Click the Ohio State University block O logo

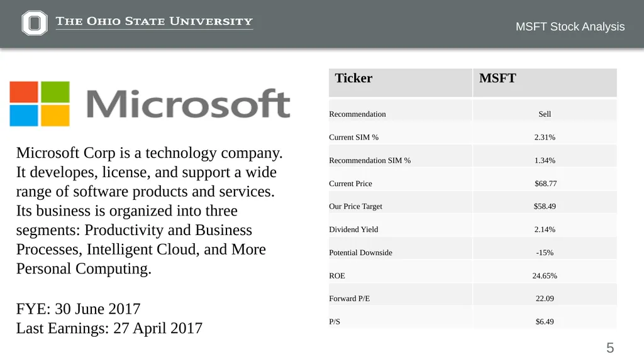coord(35,23)
